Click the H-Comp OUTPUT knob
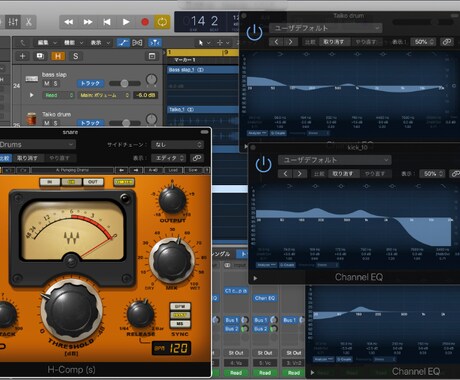This screenshot has height=380, width=460. coord(172,200)
